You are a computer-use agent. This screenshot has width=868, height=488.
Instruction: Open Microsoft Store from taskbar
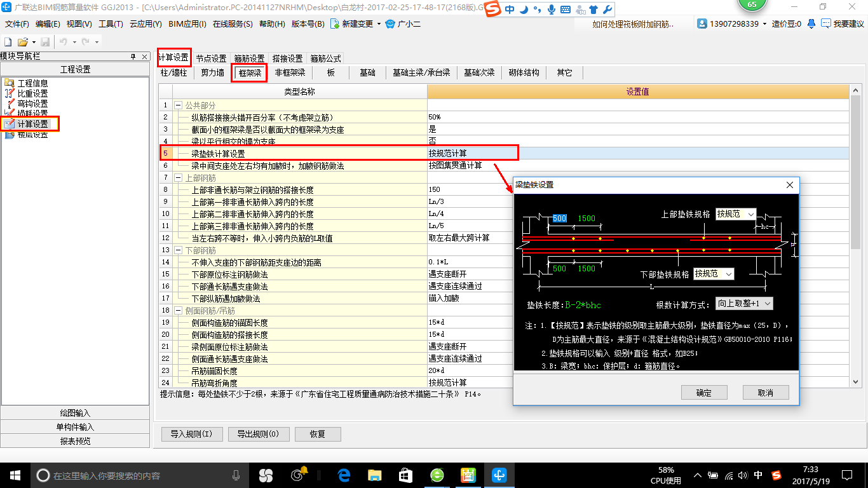(405, 475)
